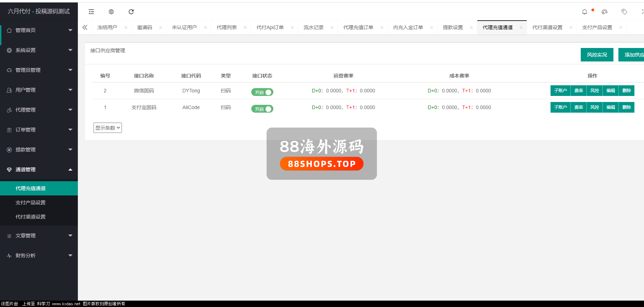
Task: Open the notification bell
Action: pos(584,12)
